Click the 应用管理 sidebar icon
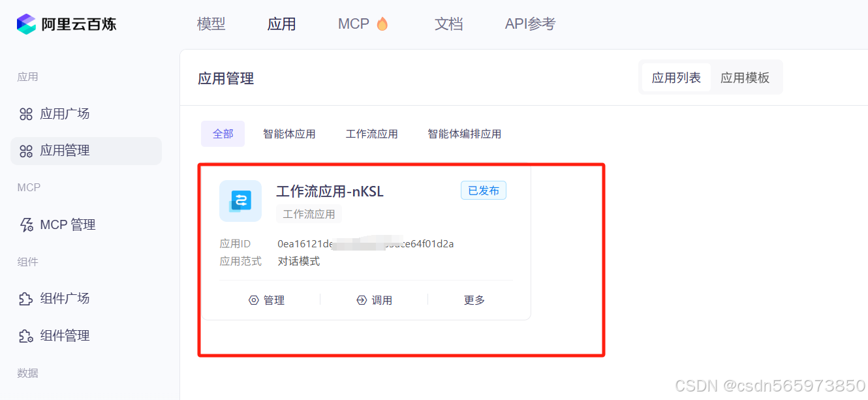The image size is (868, 400). tap(26, 151)
